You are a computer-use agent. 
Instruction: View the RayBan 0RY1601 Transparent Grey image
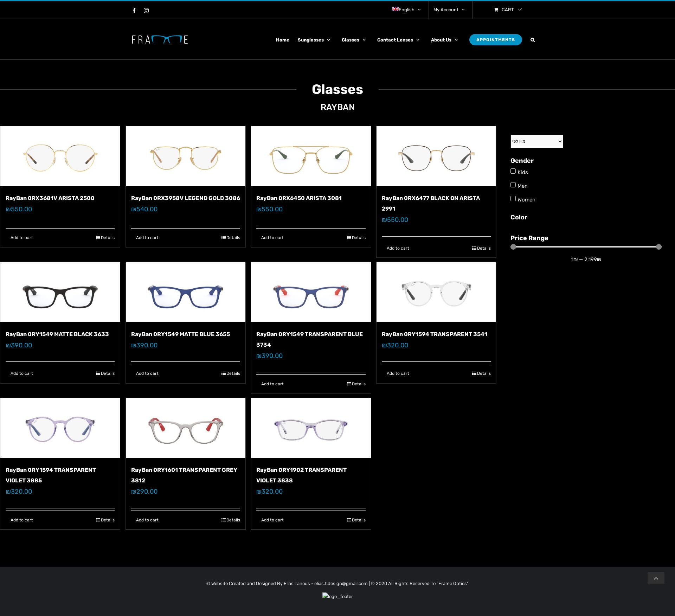click(x=186, y=428)
